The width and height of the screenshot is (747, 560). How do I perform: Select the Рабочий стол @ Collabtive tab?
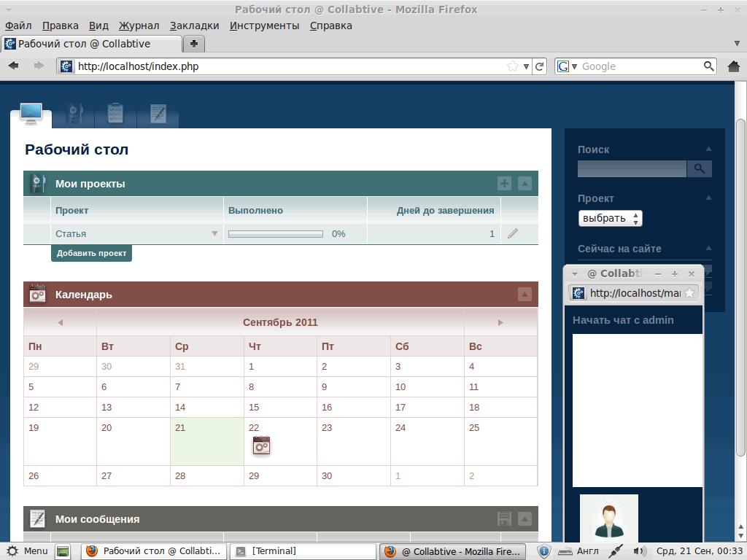pos(91,44)
